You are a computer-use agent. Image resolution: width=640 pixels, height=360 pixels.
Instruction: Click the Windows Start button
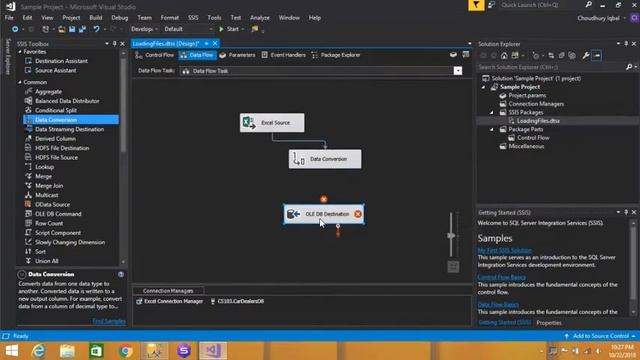[12, 351]
